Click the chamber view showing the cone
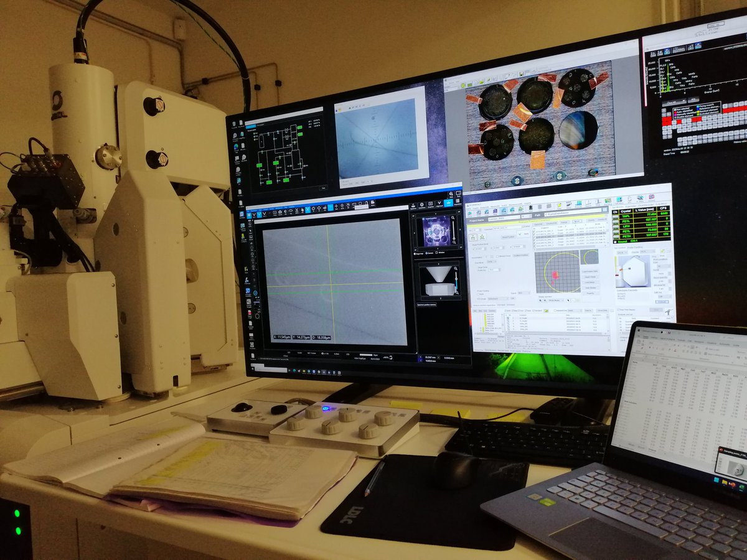Screen dimensions: 747x560 point(439,281)
